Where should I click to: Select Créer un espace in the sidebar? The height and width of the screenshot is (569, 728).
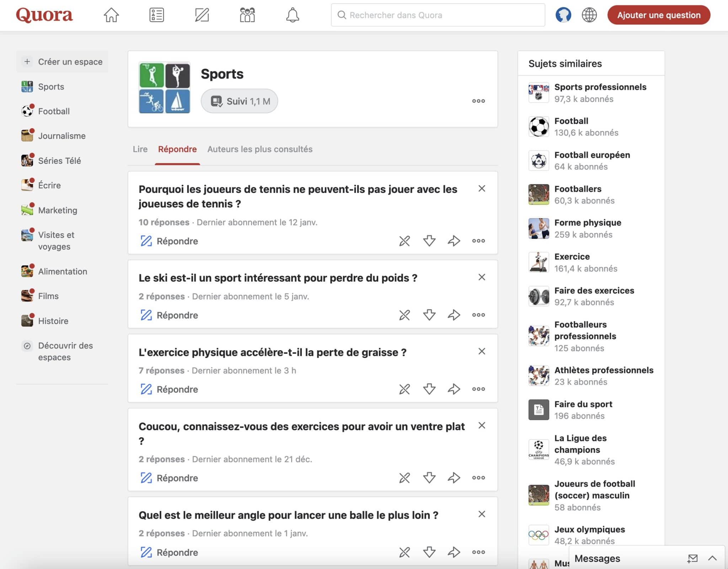tap(63, 61)
